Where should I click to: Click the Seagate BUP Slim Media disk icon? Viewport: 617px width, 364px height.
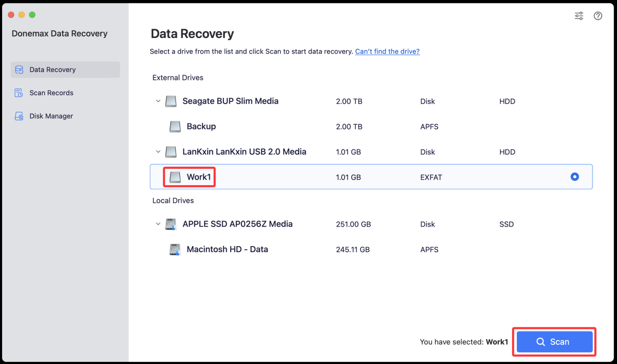point(171,101)
